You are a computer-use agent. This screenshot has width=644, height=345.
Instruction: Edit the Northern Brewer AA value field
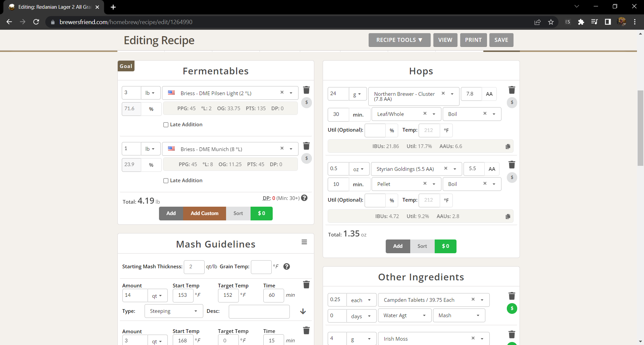click(471, 94)
